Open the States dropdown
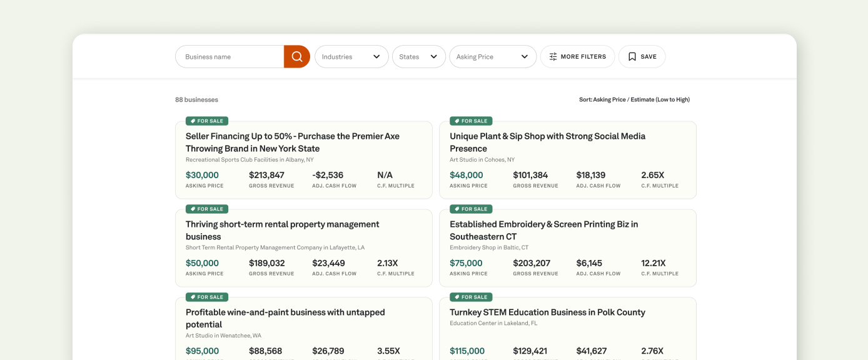 coord(418,56)
